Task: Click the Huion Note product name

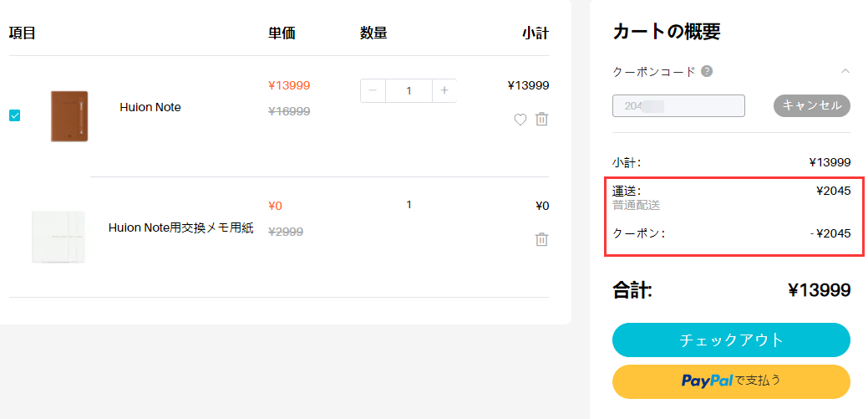Action: 150,108
